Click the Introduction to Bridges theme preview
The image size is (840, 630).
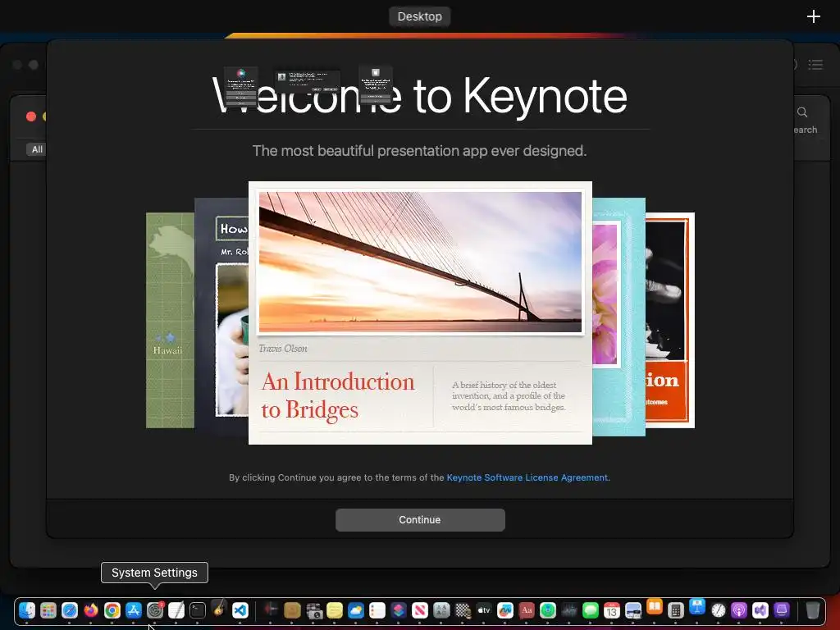point(420,313)
